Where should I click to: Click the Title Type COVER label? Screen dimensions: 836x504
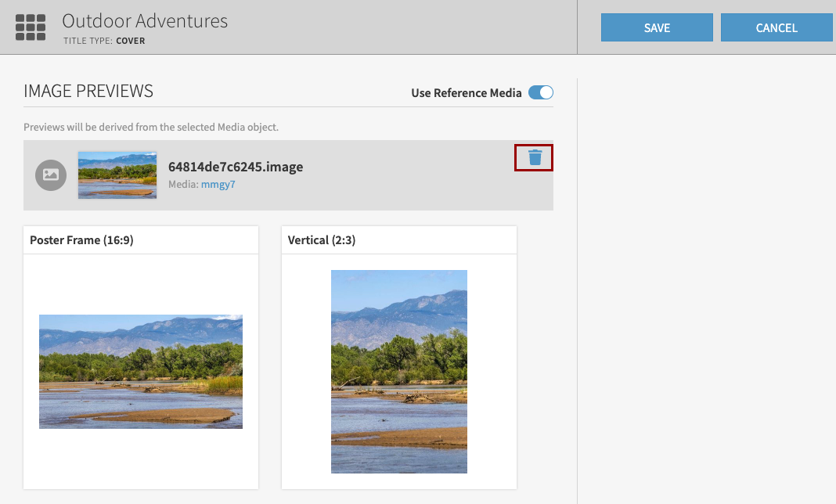point(104,41)
